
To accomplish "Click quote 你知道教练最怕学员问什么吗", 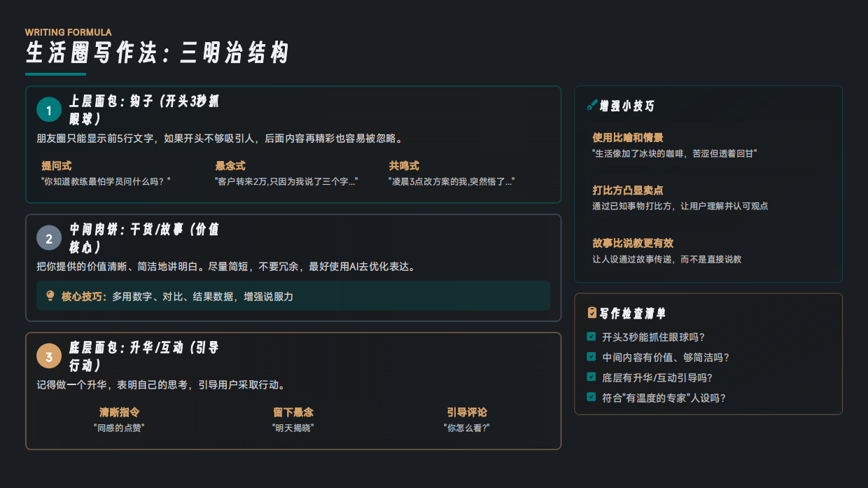I will click(106, 181).
